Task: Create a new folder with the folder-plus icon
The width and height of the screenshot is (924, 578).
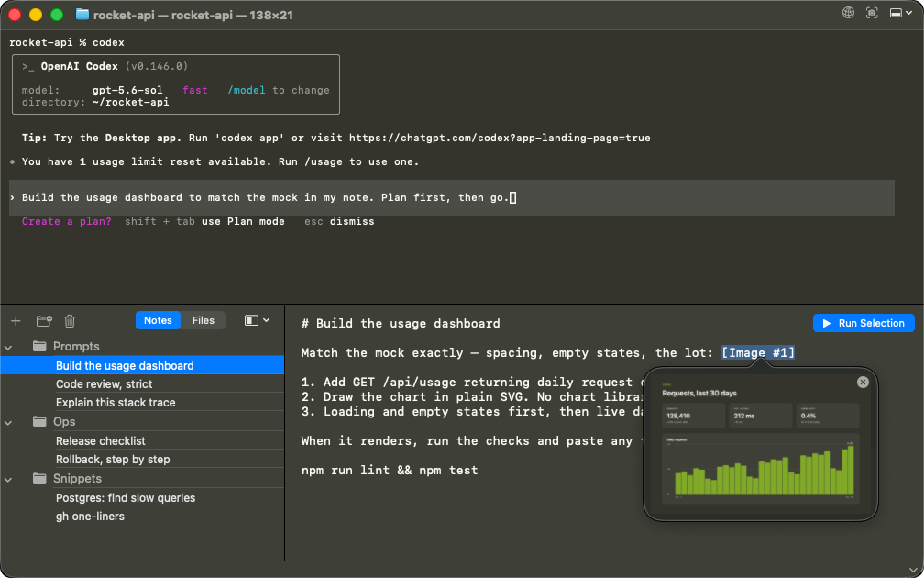Action: click(x=44, y=321)
